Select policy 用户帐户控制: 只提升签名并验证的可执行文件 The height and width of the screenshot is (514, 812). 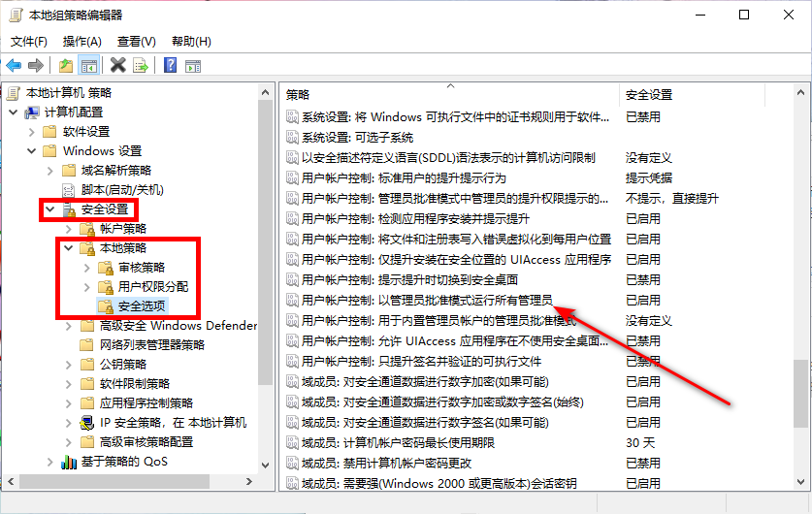coord(422,362)
